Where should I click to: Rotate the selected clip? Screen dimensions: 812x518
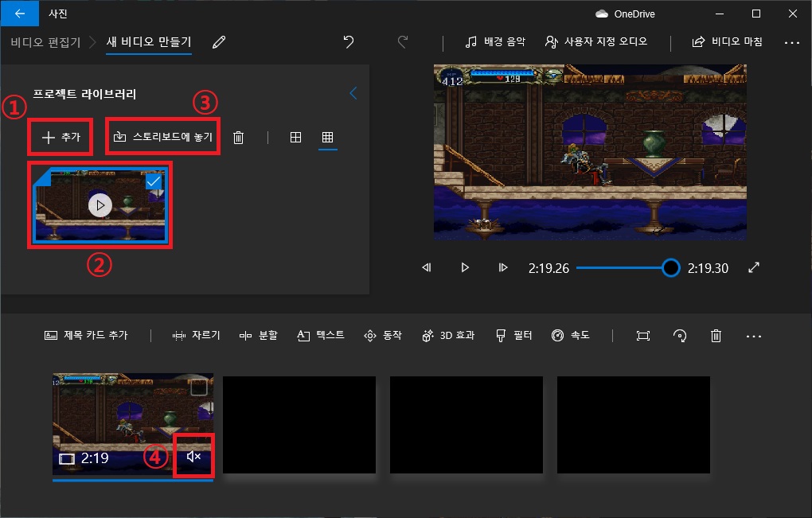[x=679, y=336]
